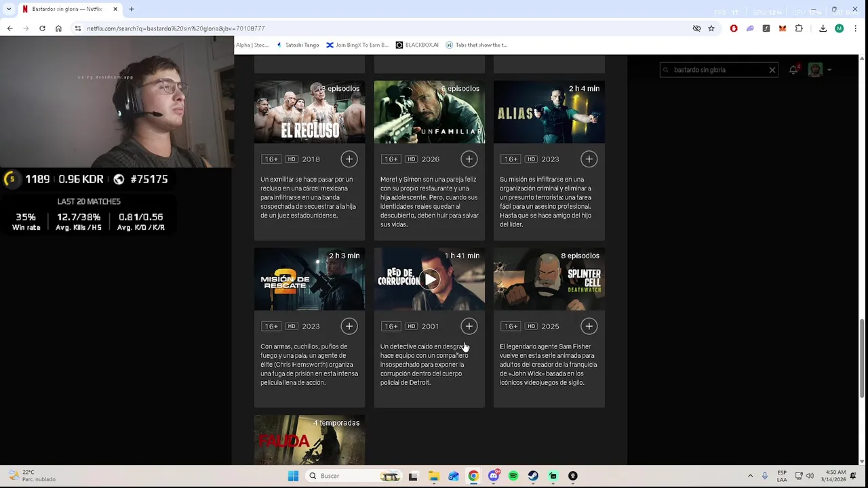Close the Bastardos sin gloria tab
This screenshot has width=868, height=488.
[115, 9]
